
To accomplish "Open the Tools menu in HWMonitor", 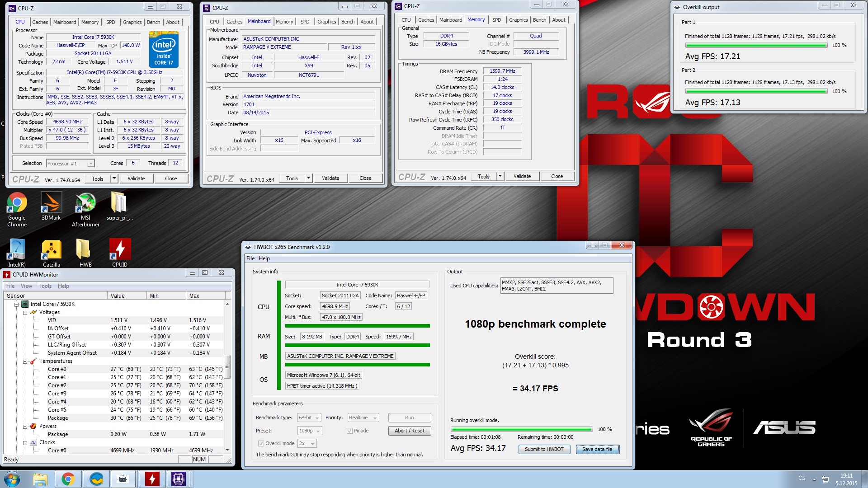I will (45, 286).
